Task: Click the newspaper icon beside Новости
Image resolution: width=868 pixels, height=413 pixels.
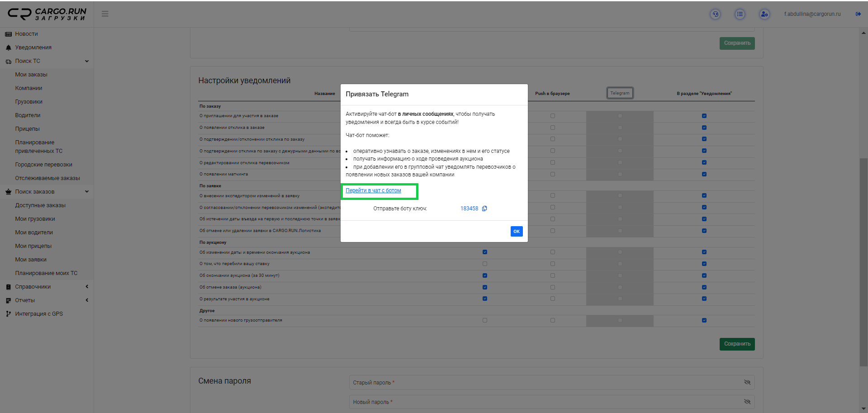Action: click(x=8, y=34)
